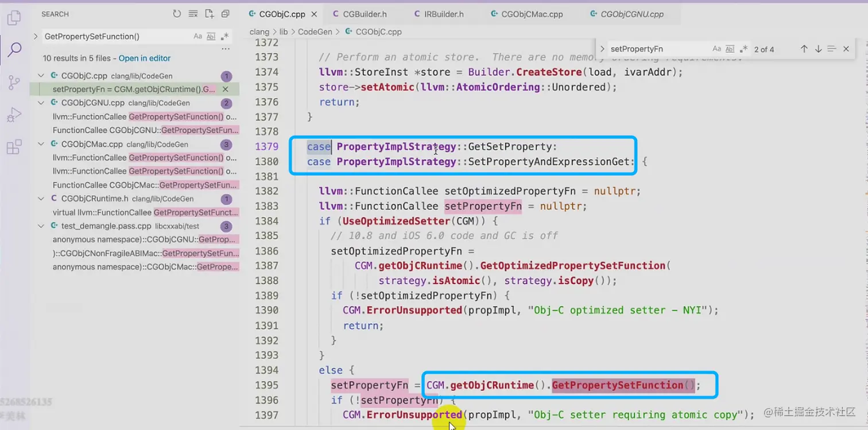Close the CGObjC.cpp editor tab

[x=314, y=14]
